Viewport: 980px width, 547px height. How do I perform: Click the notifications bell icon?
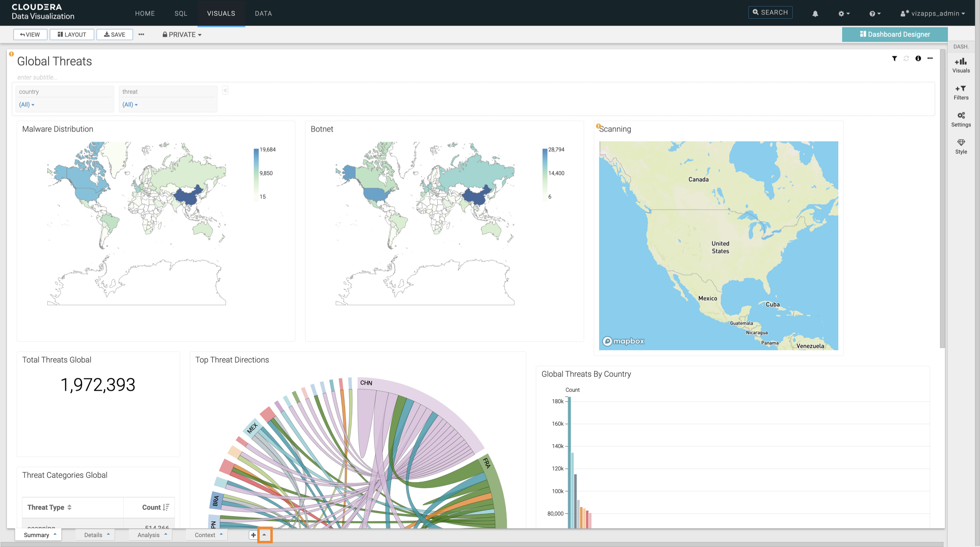[x=815, y=13]
